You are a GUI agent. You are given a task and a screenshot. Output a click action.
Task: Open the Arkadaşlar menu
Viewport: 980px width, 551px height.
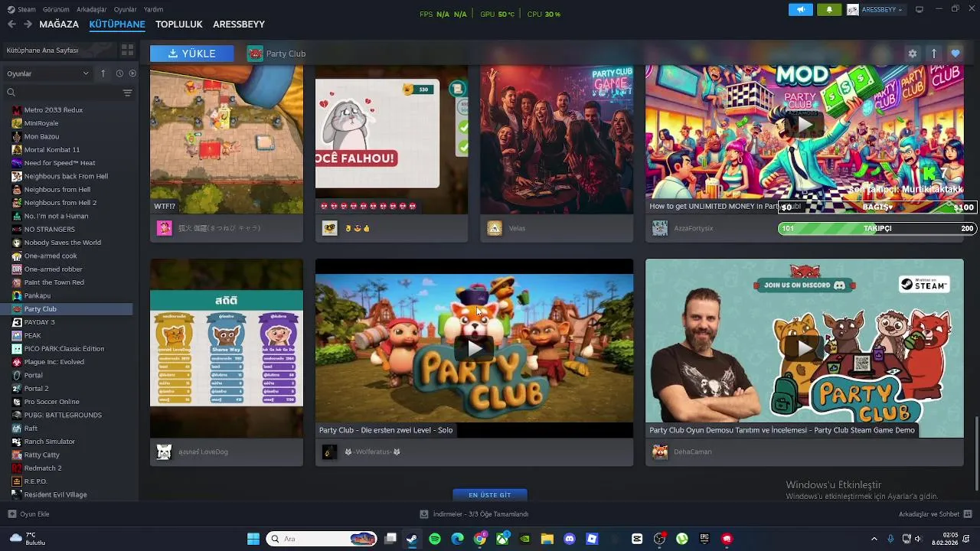(92, 9)
